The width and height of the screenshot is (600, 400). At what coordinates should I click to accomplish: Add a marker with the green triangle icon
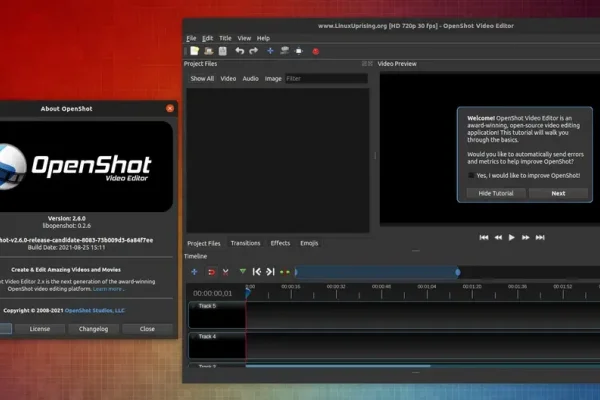243,272
